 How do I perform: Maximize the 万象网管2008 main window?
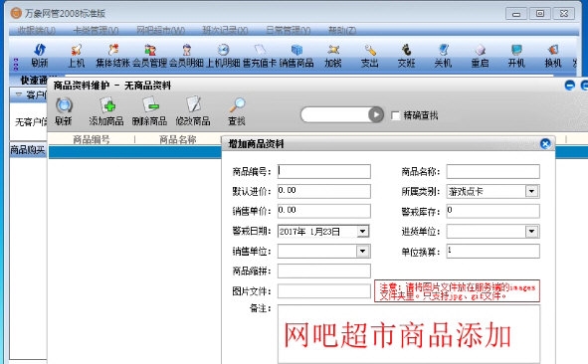click(x=540, y=14)
